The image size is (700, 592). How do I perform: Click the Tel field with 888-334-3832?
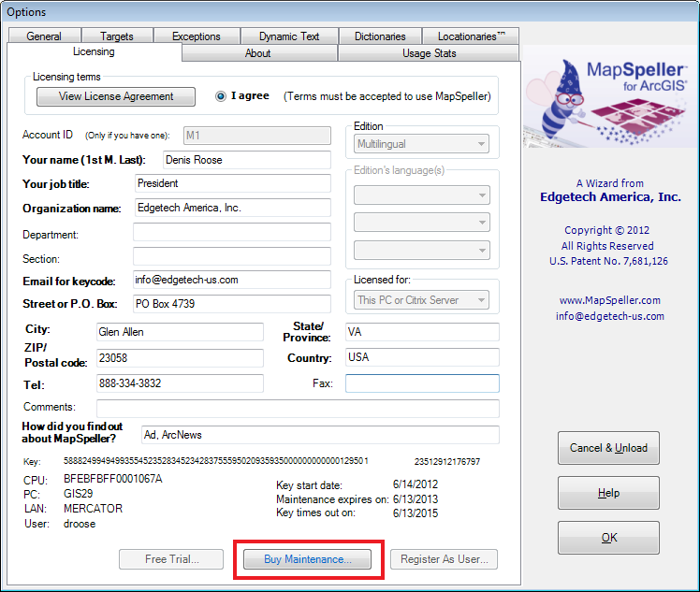coord(180,383)
